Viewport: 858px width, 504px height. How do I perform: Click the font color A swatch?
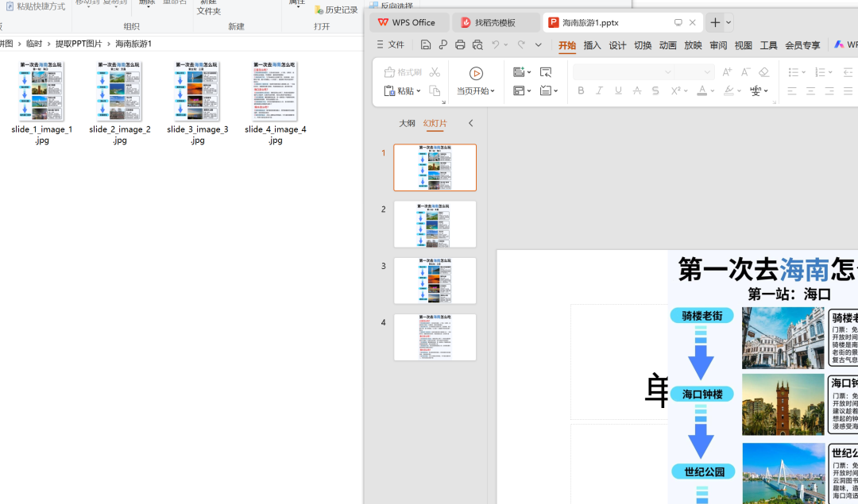[x=702, y=90]
